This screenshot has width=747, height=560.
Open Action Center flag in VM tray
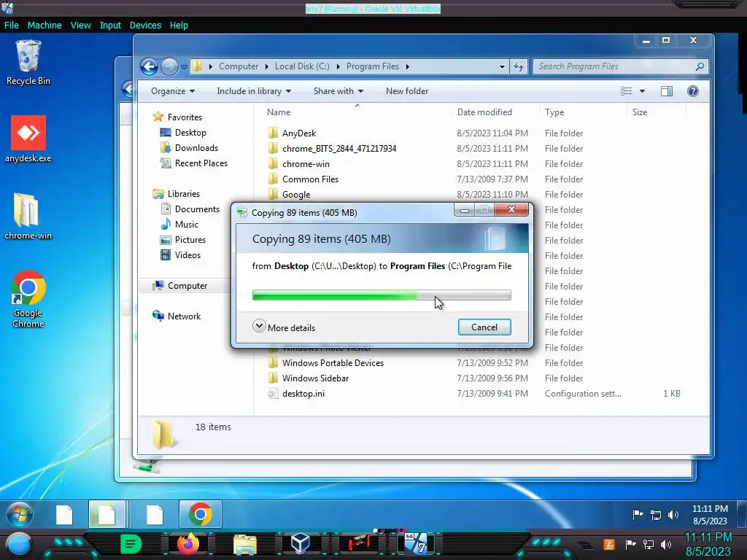(638, 514)
